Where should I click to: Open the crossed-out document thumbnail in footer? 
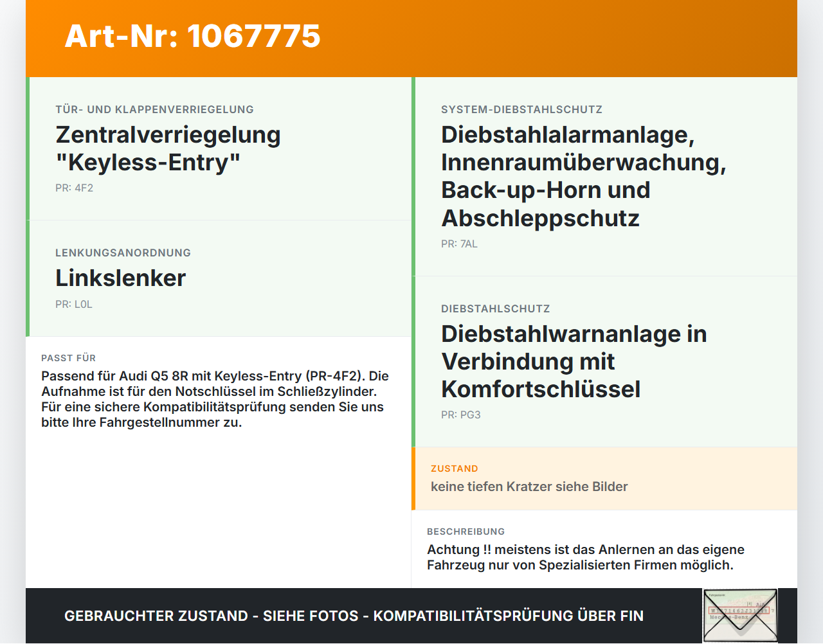coord(740,616)
